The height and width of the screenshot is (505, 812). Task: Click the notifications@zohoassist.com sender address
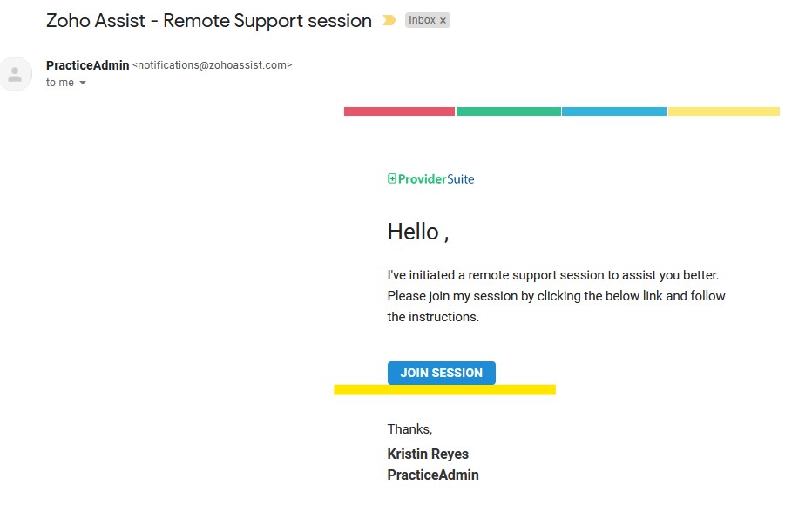click(213, 65)
